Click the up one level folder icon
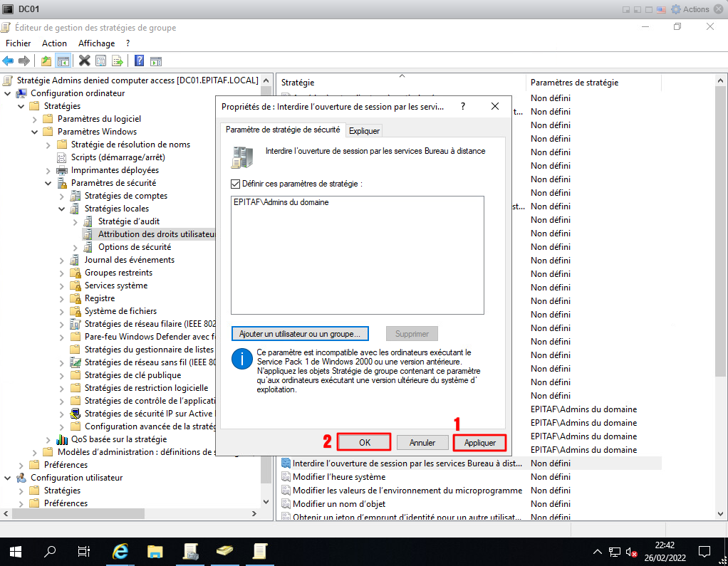 click(x=46, y=61)
